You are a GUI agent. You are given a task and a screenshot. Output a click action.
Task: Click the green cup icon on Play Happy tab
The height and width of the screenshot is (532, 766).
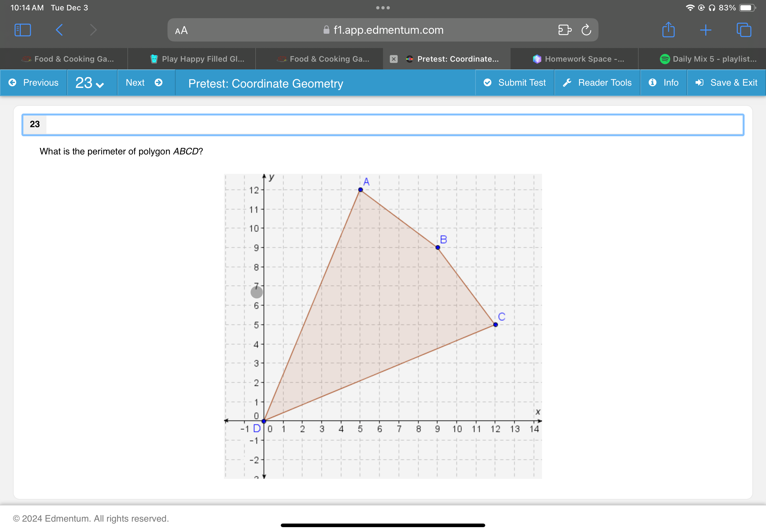pos(154,59)
